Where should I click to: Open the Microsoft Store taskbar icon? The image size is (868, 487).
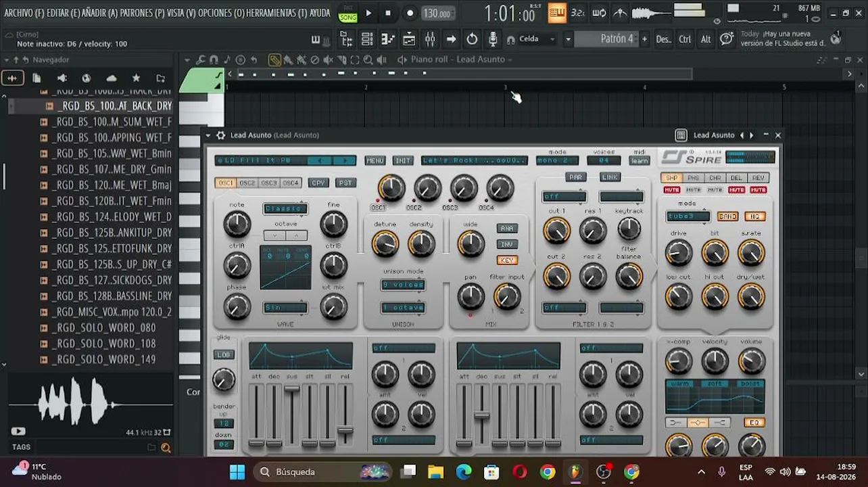point(491,472)
